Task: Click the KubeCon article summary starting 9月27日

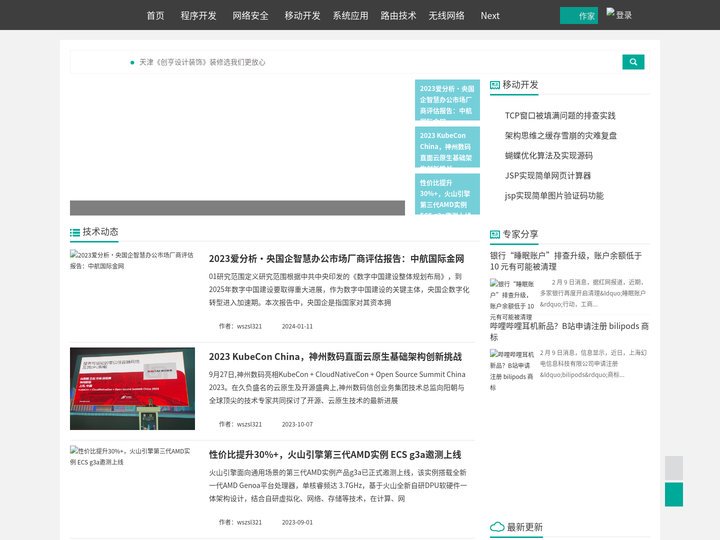Action: (x=337, y=388)
